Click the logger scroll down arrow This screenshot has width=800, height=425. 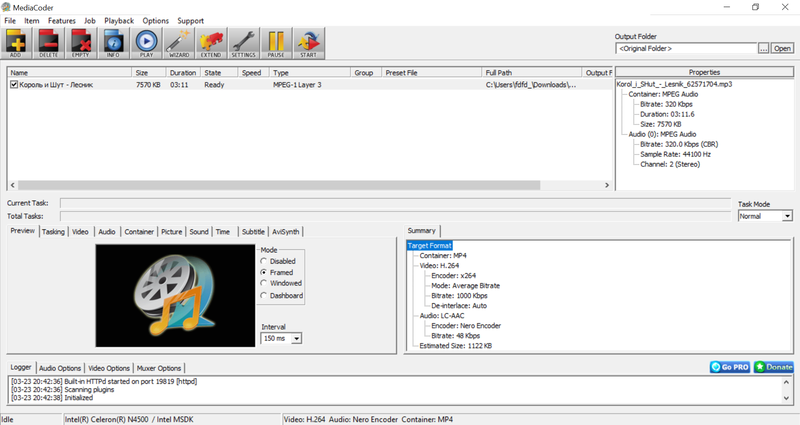point(786,398)
